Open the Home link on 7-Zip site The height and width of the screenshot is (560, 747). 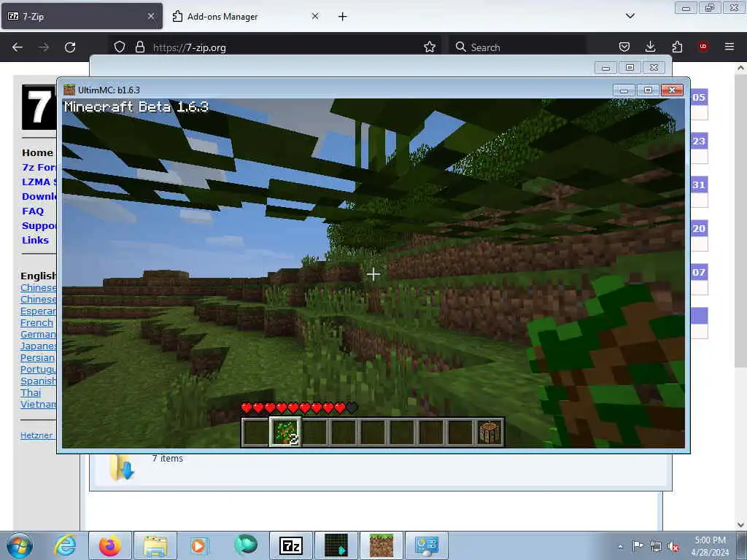[37, 152]
